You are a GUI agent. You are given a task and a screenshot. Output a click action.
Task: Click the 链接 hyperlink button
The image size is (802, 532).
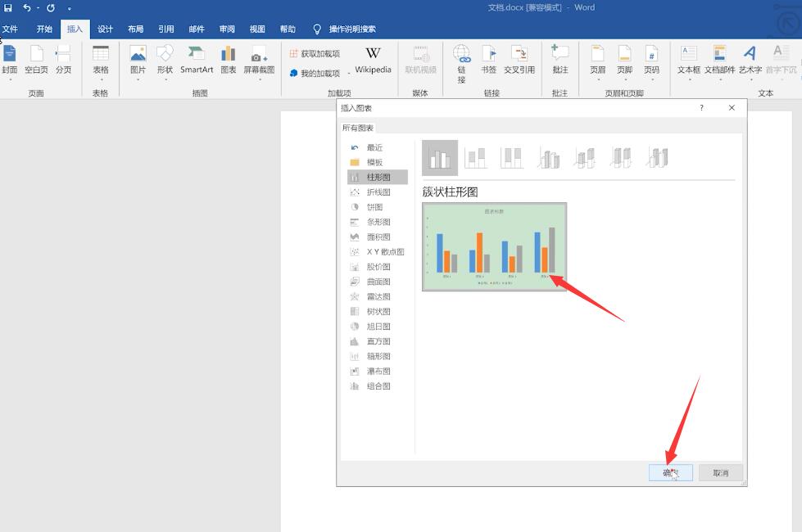(461, 64)
